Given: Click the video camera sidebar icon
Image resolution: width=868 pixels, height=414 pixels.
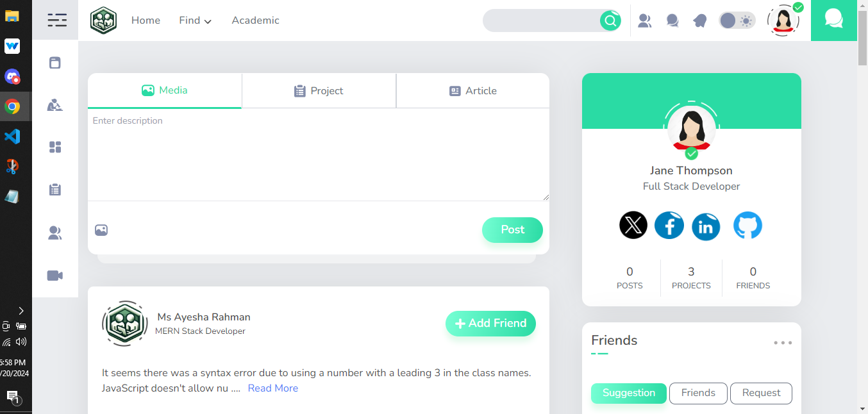Looking at the screenshot, I should coord(55,276).
